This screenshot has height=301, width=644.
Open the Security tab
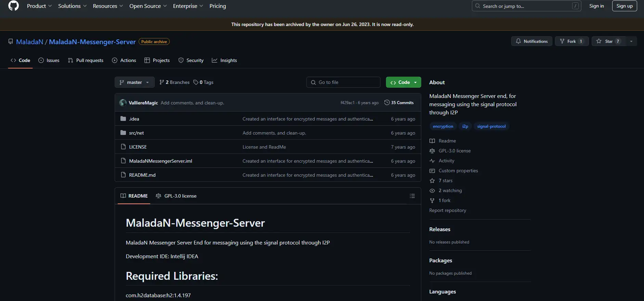(191, 60)
